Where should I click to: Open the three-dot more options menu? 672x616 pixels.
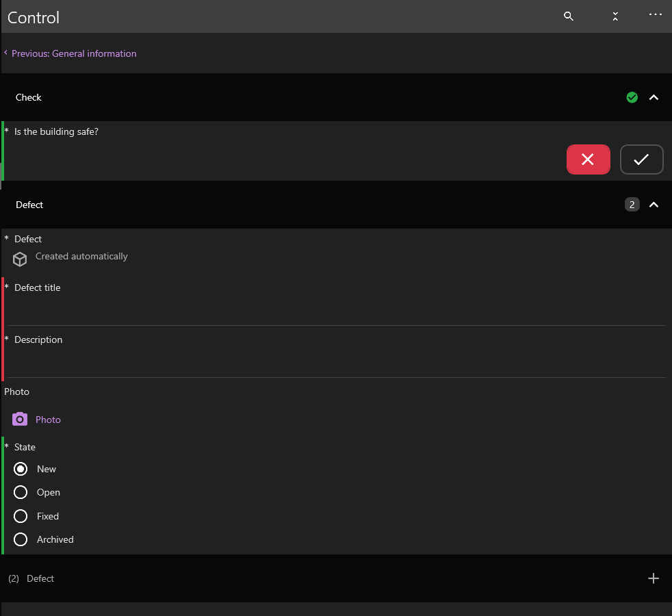655,14
